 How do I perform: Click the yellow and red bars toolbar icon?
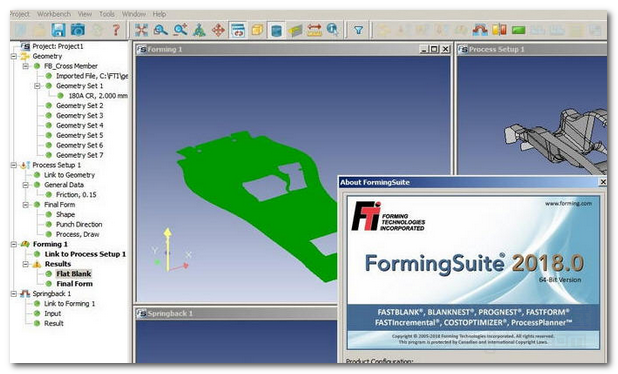tap(499, 30)
